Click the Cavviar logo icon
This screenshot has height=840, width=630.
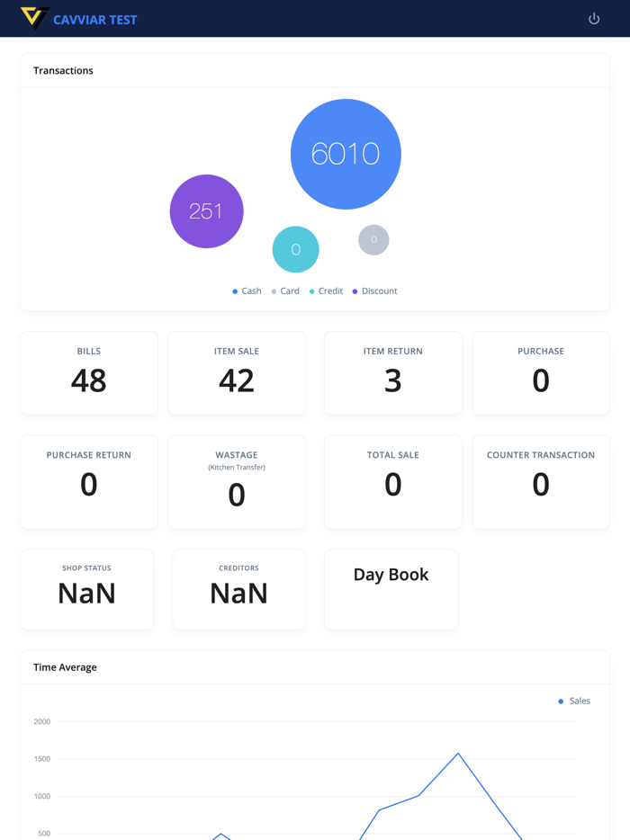pos(34,18)
